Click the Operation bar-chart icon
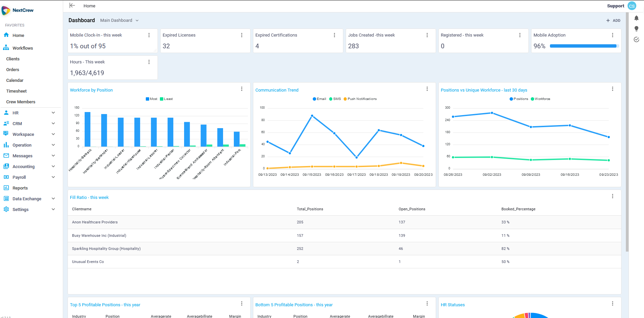This screenshot has height=318, width=644. (6, 145)
